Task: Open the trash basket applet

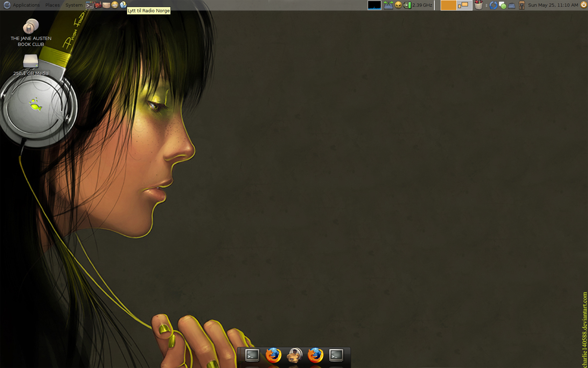Action: 479,5
